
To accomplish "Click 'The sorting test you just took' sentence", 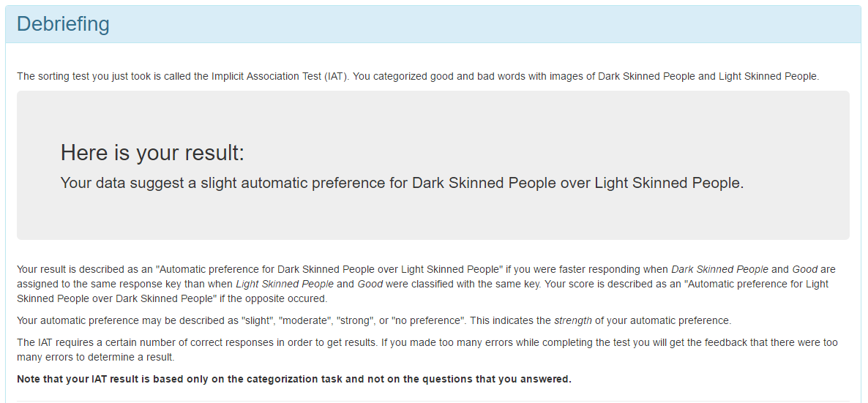I will pos(417,76).
